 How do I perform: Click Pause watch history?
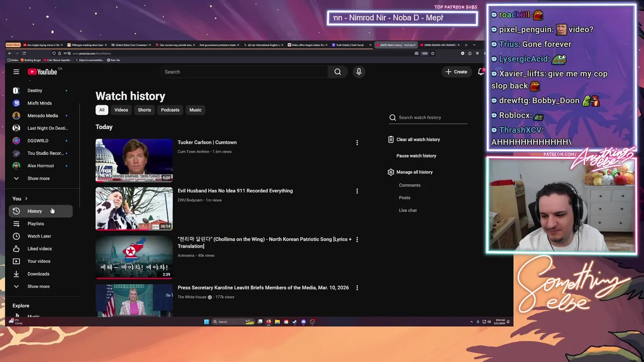[x=416, y=156]
